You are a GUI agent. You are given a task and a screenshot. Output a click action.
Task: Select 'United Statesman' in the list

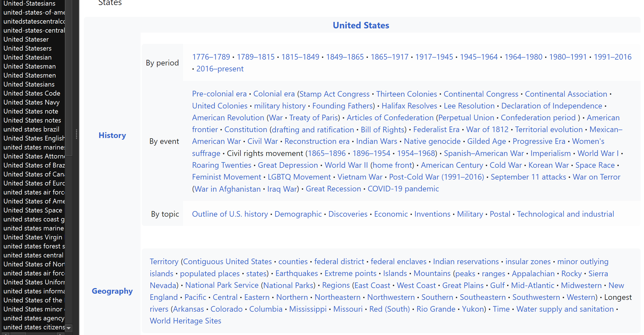click(30, 66)
